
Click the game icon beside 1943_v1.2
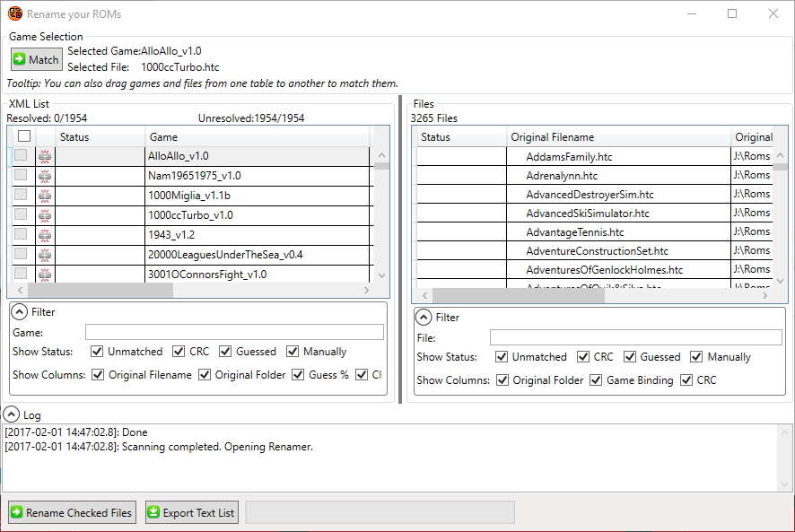45,235
